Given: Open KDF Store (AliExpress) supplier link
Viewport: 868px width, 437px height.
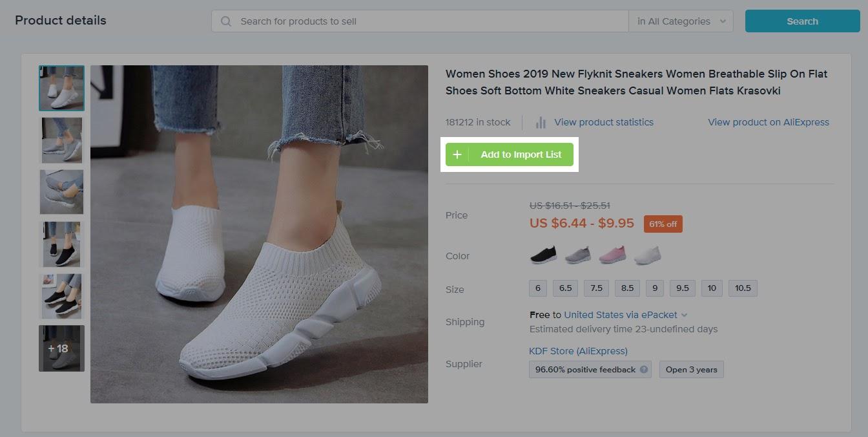Looking at the screenshot, I should (x=578, y=351).
